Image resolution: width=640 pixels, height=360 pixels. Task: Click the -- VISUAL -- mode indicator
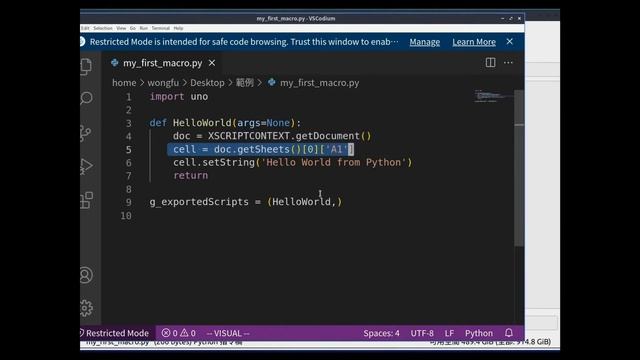[228, 333]
